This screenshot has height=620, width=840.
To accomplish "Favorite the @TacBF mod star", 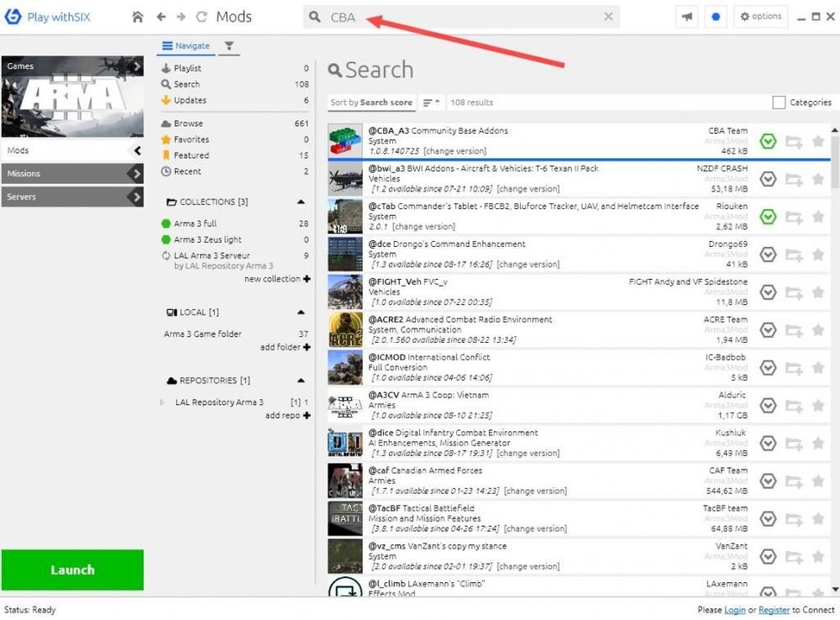I will click(817, 518).
